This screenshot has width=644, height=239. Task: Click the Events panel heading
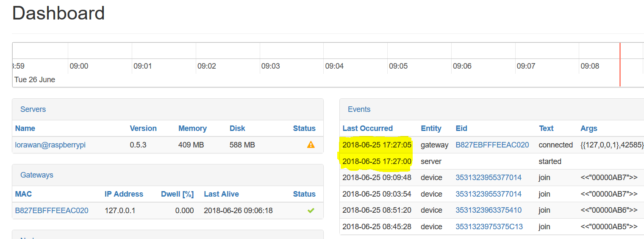click(359, 109)
